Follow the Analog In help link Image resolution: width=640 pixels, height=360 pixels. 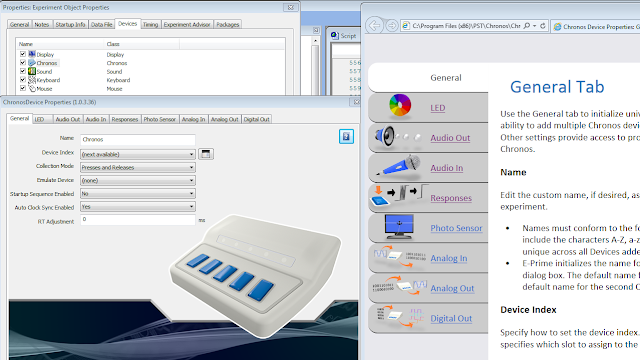[449, 258]
